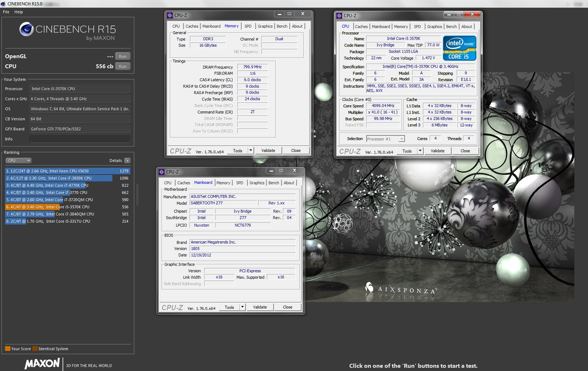Open SPD tab in Mainboard CPU-Z window
This screenshot has height=371, width=588.
240,183
